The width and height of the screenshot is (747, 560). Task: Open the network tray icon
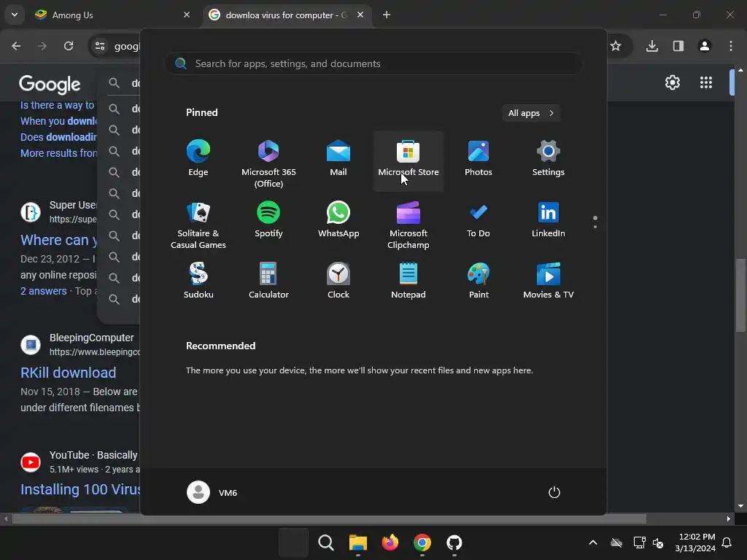[x=639, y=542]
